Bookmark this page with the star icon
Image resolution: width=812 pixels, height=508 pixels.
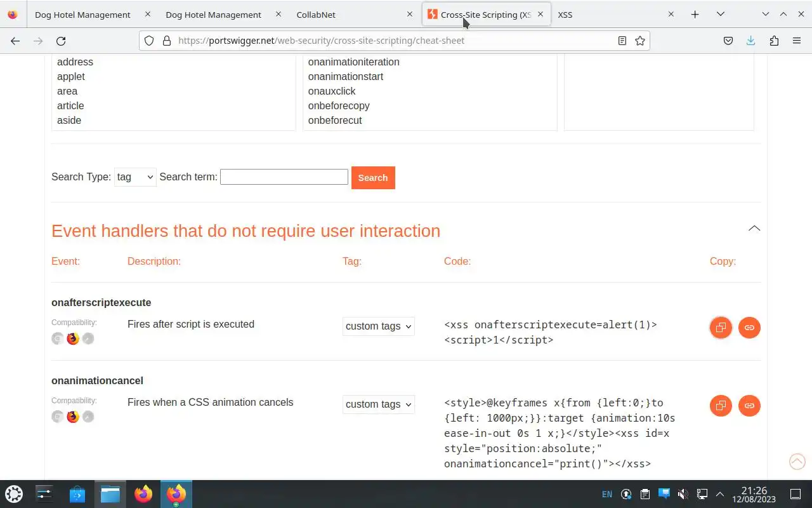pyautogui.click(x=640, y=41)
